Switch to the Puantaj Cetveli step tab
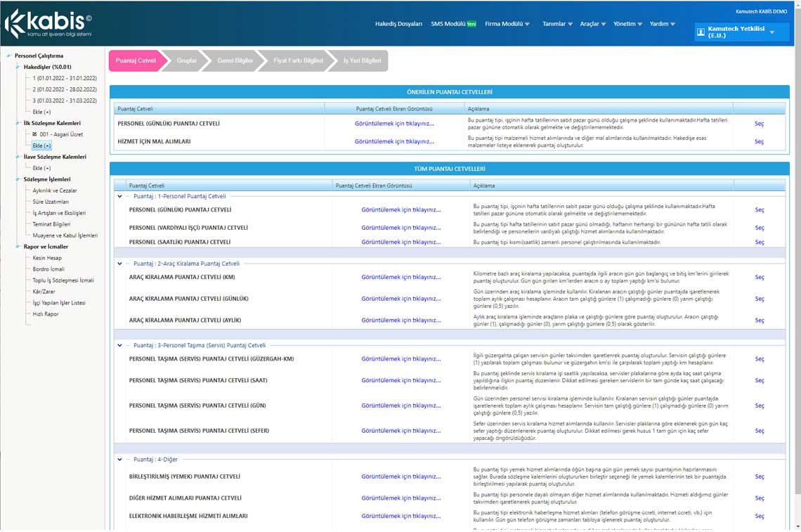The width and height of the screenshot is (801, 532). (x=136, y=61)
